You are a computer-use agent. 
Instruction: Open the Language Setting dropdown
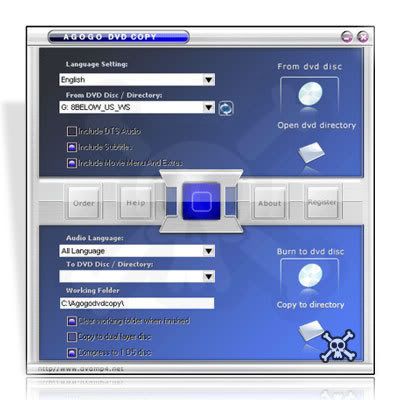pyautogui.click(x=137, y=80)
